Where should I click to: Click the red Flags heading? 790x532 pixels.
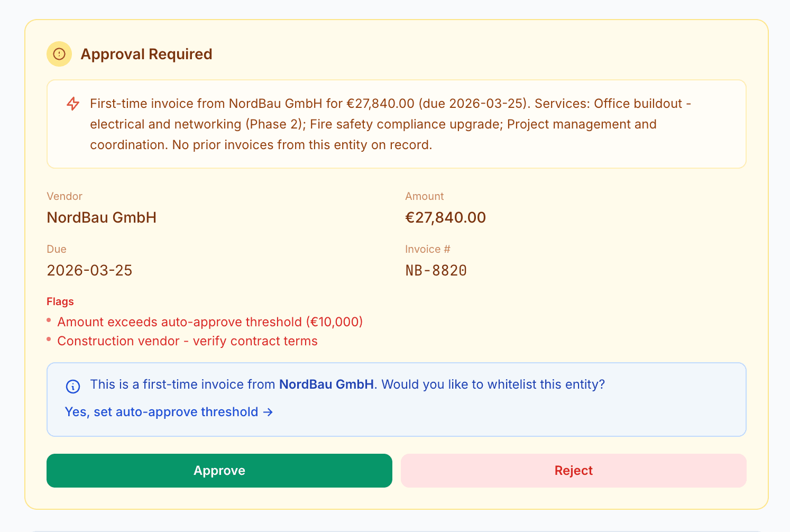60,301
